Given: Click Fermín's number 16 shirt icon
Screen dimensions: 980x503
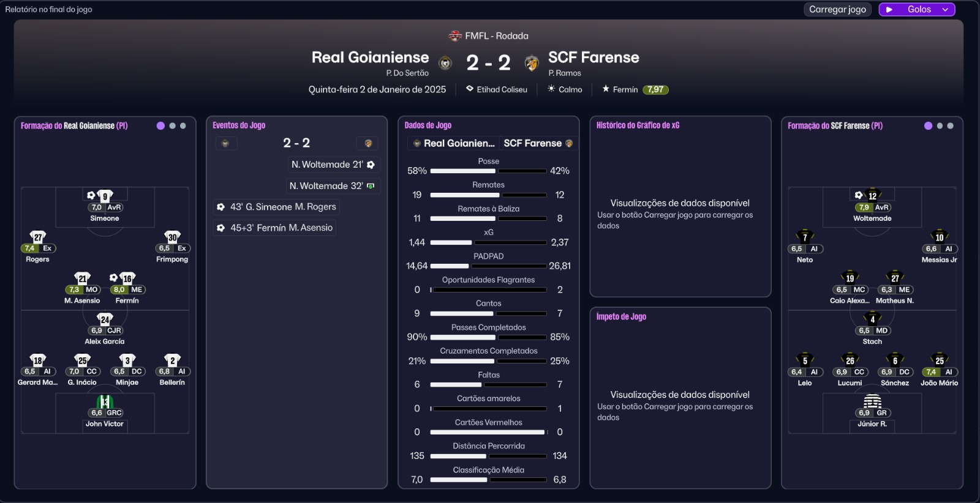Looking at the screenshot, I should 127,278.
